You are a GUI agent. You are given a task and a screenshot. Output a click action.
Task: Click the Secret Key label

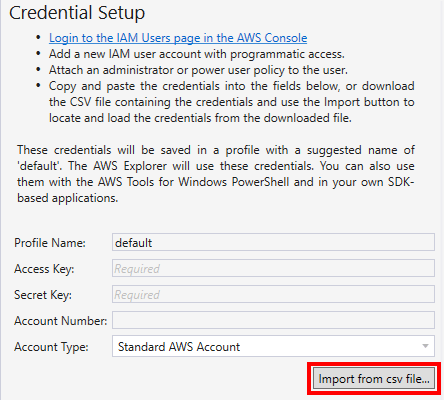click(43, 295)
